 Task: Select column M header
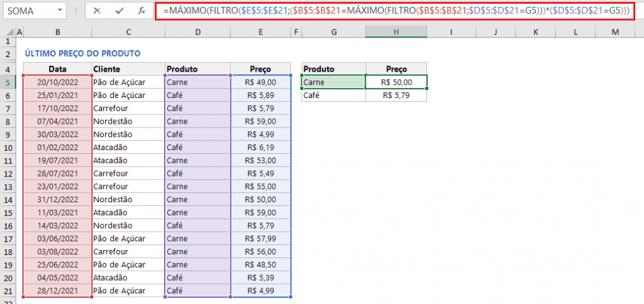614,32
